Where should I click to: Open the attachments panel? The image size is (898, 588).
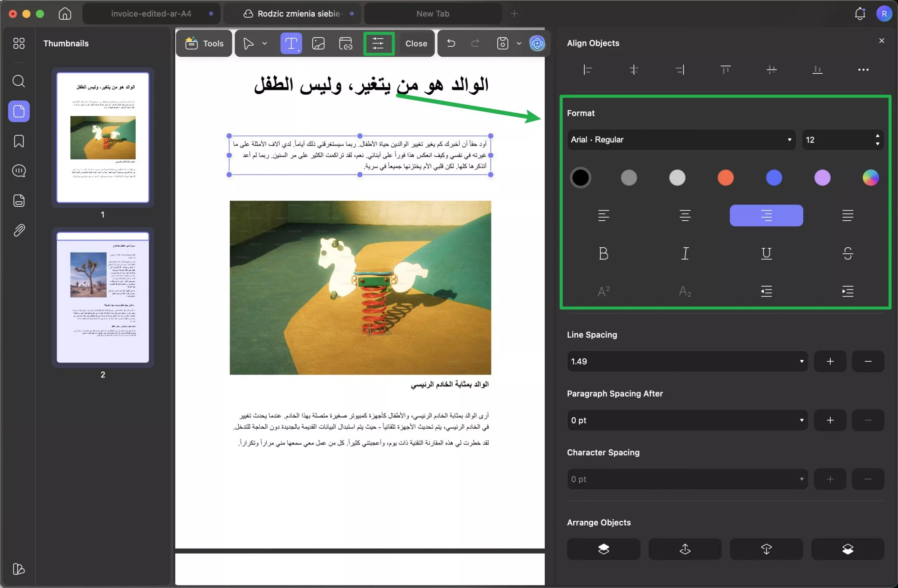[19, 230]
